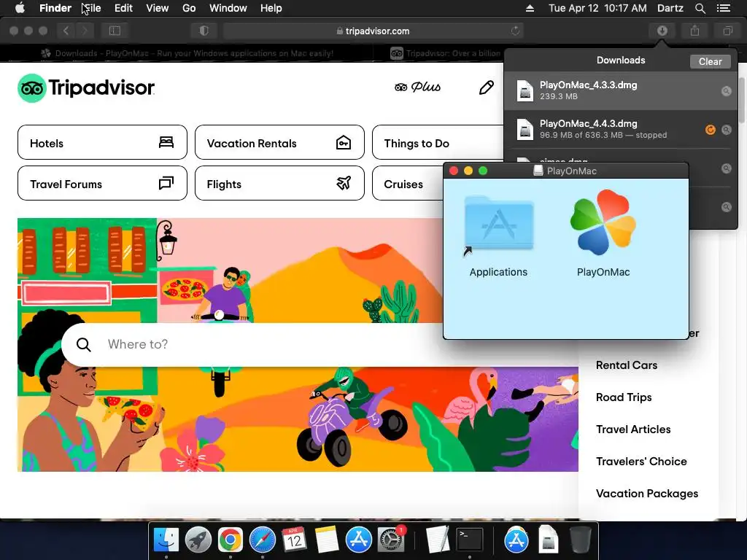
Task: Go forward in Safari history
Action: pos(85,31)
